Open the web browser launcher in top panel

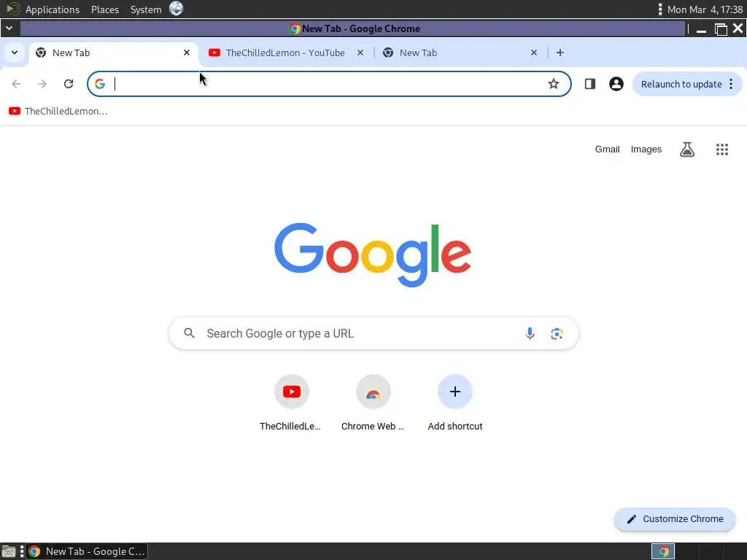point(177,9)
